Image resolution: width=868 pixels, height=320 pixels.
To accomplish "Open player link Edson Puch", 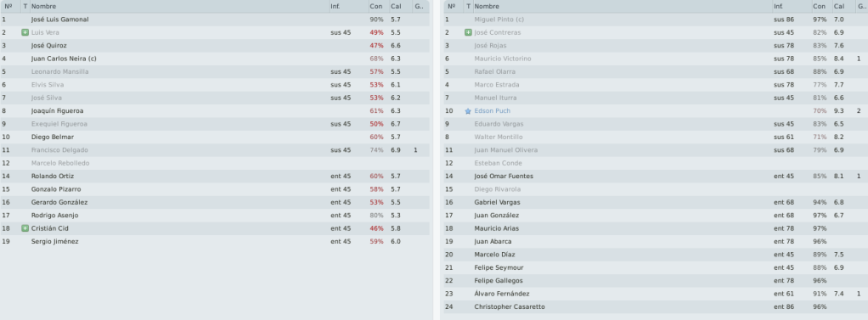I will point(492,110).
